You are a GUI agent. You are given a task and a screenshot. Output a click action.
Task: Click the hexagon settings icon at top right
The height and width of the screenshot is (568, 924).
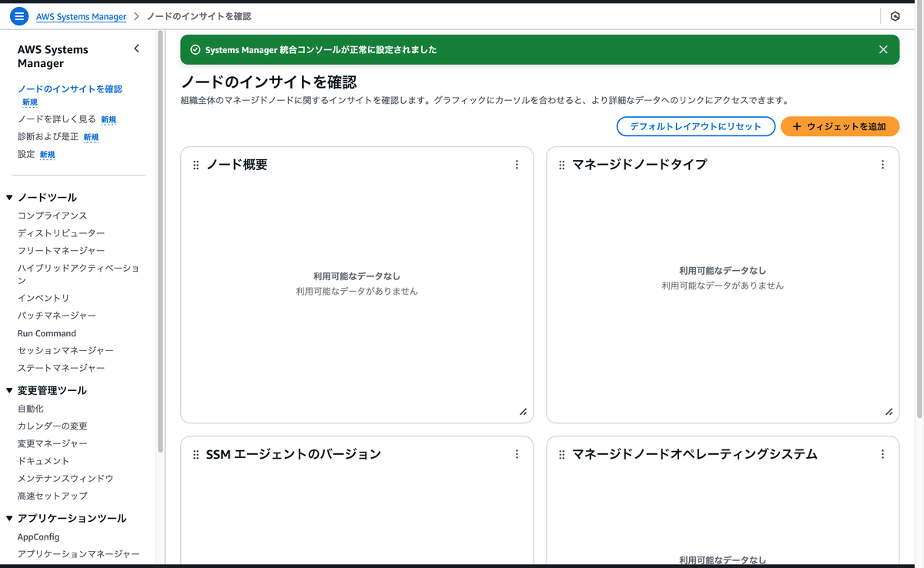pyautogui.click(x=895, y=16)
